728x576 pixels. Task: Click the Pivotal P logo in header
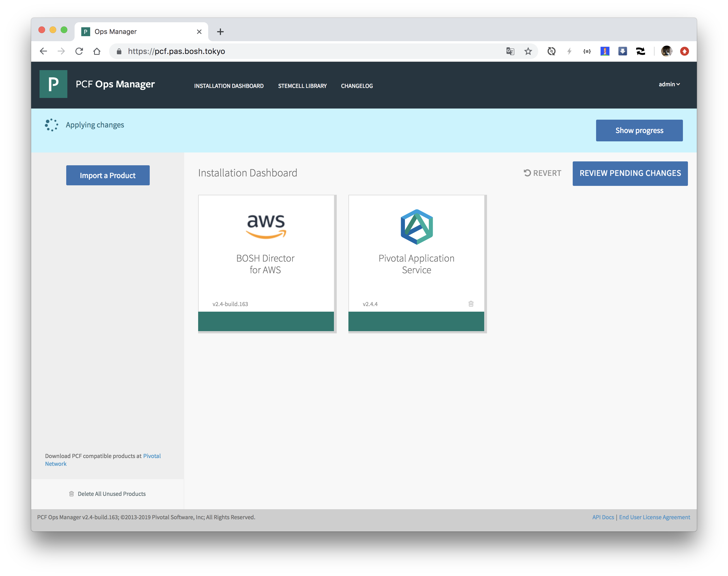[x=53, y=84]
